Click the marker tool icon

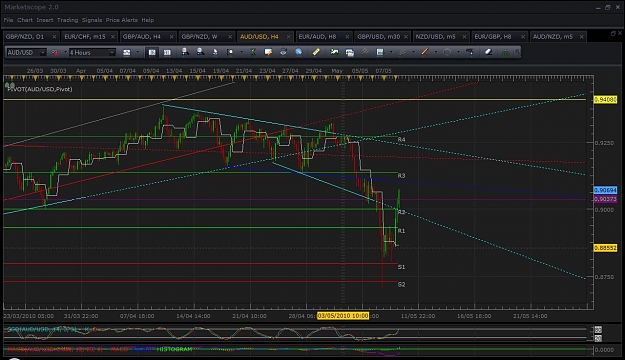pos(230,52)
